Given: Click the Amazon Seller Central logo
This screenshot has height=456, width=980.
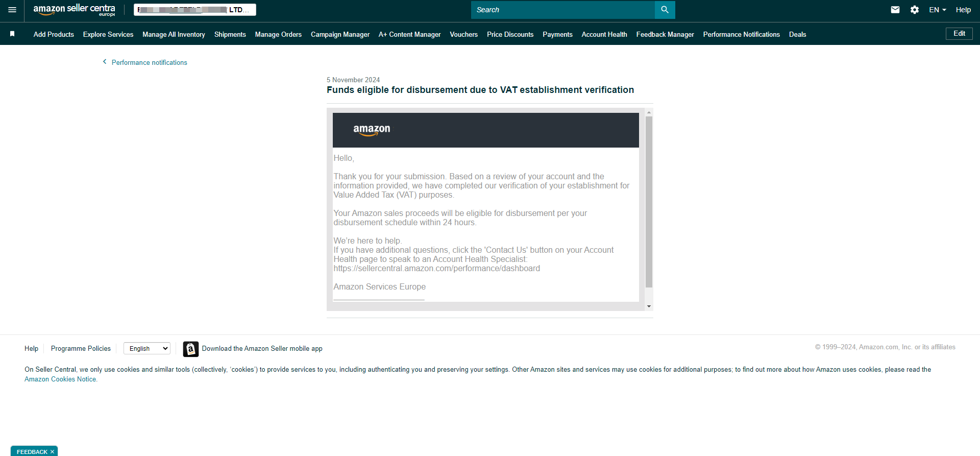Looking at the screenshot, I should point(75,10).
